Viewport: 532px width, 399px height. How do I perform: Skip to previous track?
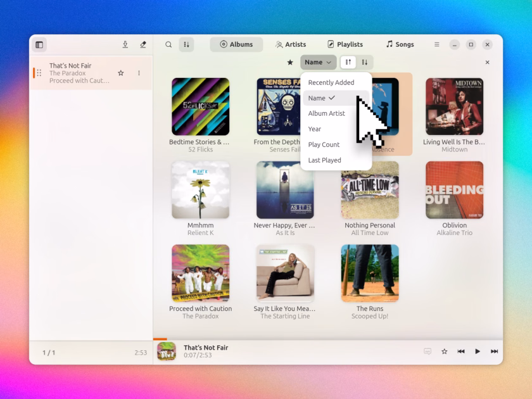click(461, 351)
